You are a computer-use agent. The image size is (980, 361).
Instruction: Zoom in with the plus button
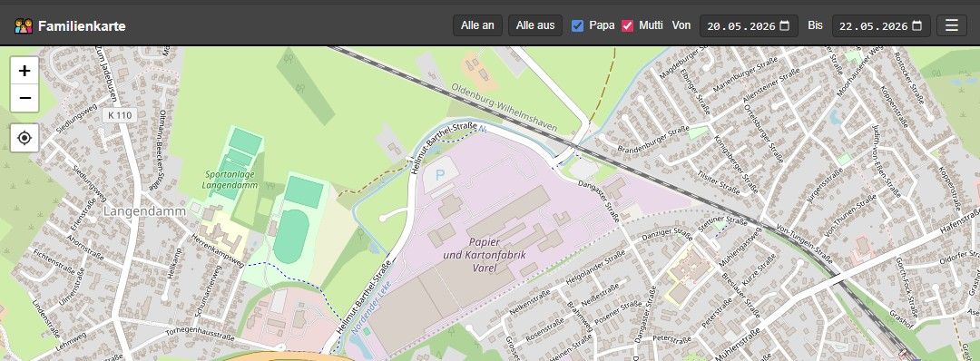[24, 71]
